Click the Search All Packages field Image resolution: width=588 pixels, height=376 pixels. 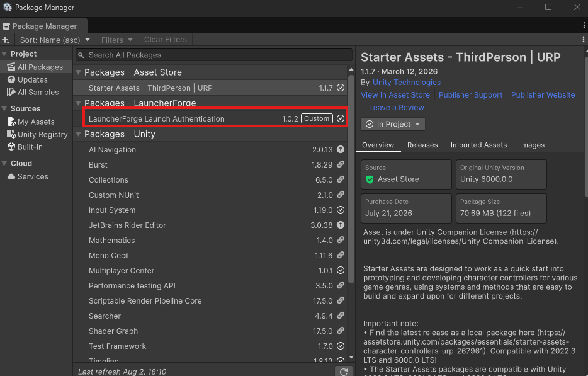(x=214, y=55)
